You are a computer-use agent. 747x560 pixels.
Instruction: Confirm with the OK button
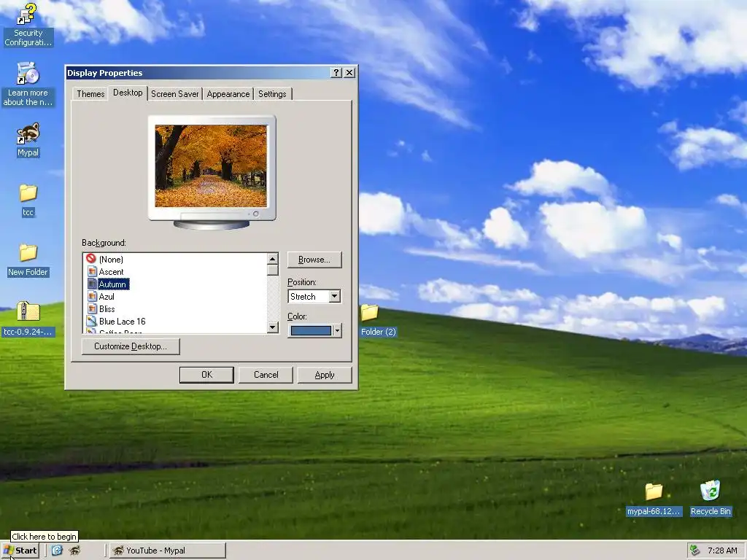click(x=206, y=375)
